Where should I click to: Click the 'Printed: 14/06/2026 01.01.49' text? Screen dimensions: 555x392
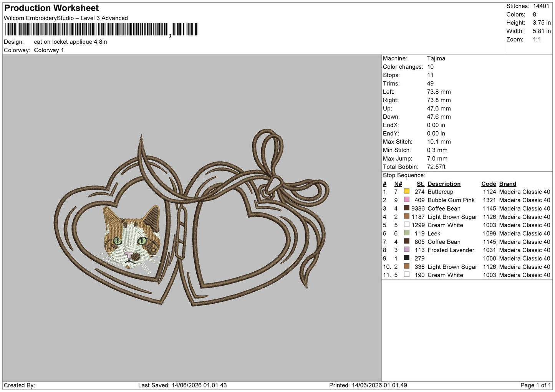368,385
